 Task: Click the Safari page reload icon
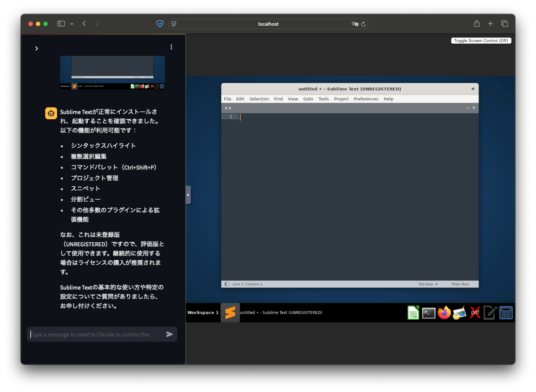pos(363,24)
